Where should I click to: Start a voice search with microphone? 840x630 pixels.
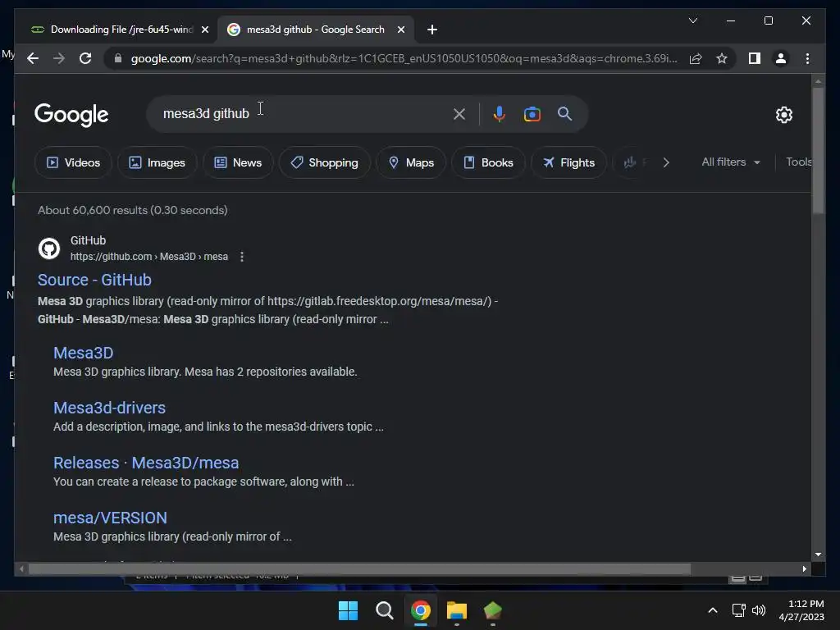[x=499, y=113]
